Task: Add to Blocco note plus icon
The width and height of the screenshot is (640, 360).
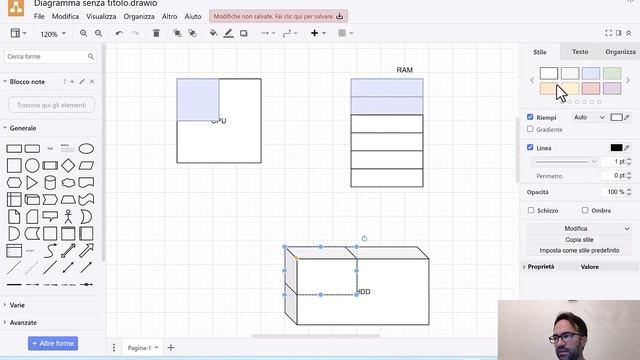Action: click(x=72, y=82)
